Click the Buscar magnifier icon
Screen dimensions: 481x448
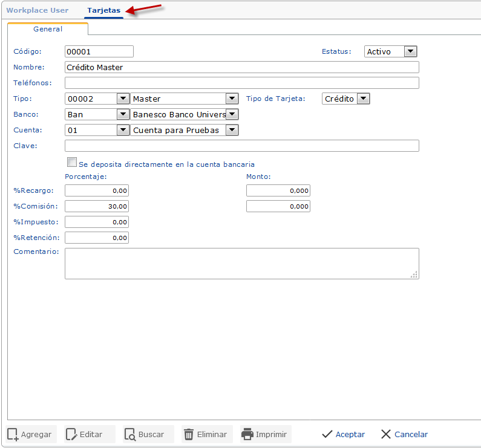point(130,434)
